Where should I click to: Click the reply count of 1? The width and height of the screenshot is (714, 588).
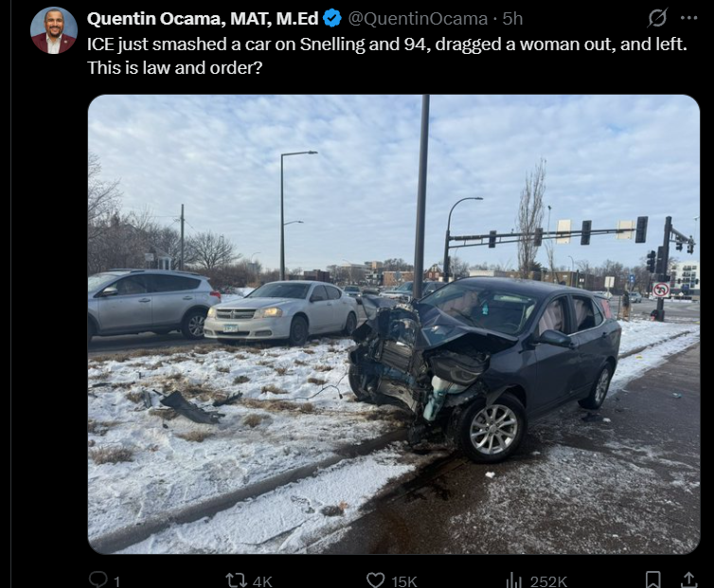point(116,581)
